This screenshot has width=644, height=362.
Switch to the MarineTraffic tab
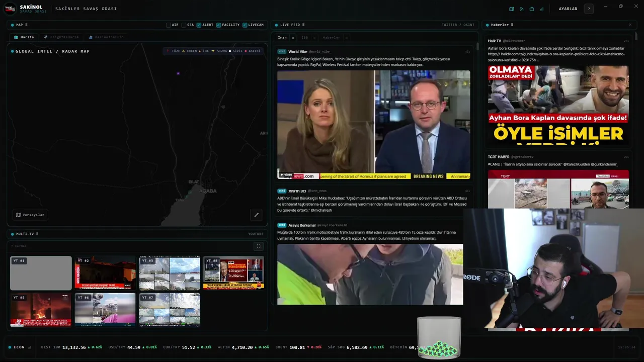click(106, 37)
